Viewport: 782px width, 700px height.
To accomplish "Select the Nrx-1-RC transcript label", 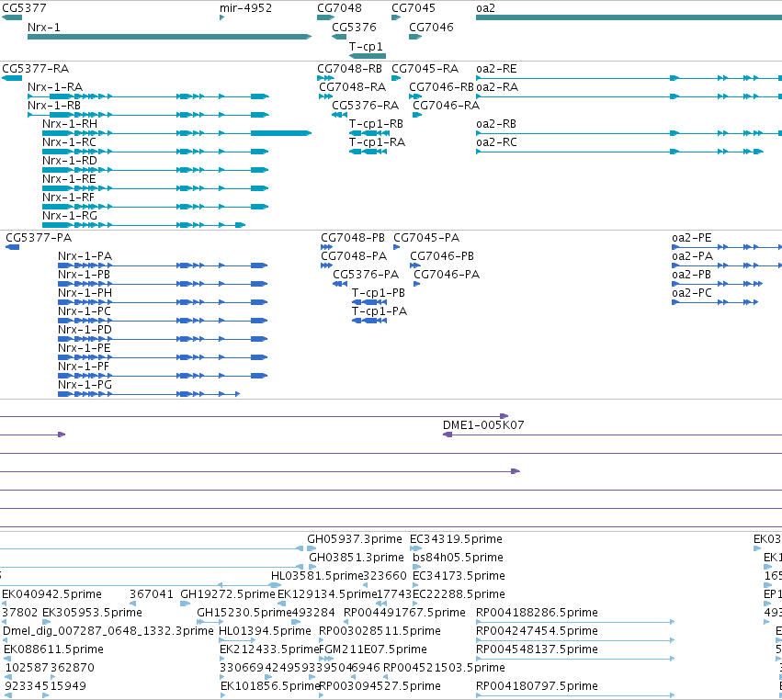I will click(x=69, y=142).
